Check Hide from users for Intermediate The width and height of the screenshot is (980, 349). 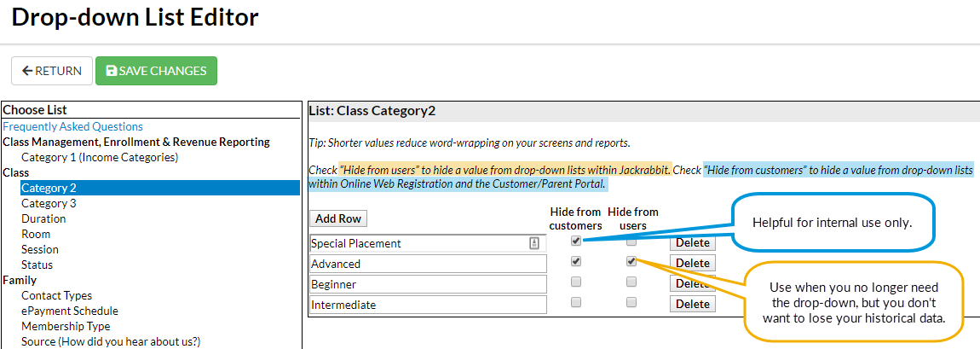(631, 302)
